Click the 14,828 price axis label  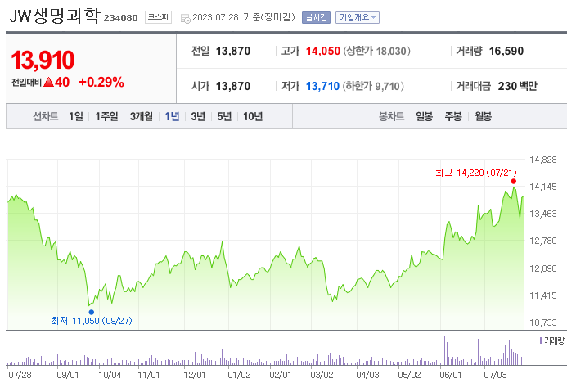point(542,160)
